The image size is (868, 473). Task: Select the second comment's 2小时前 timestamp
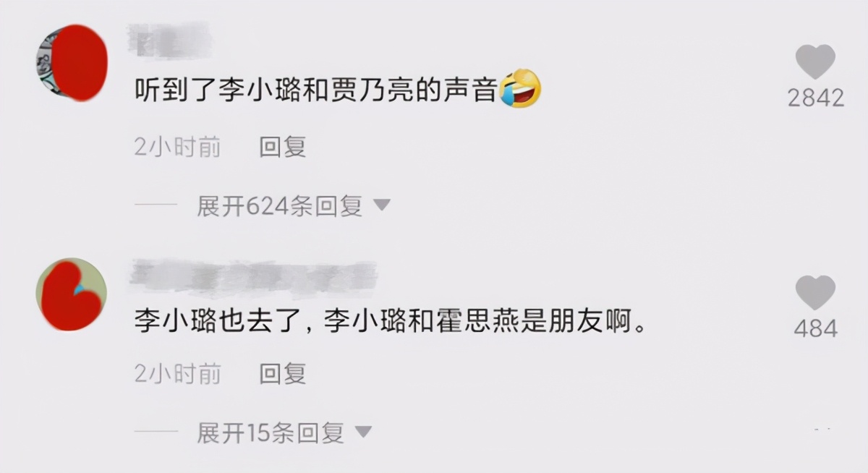177,373
